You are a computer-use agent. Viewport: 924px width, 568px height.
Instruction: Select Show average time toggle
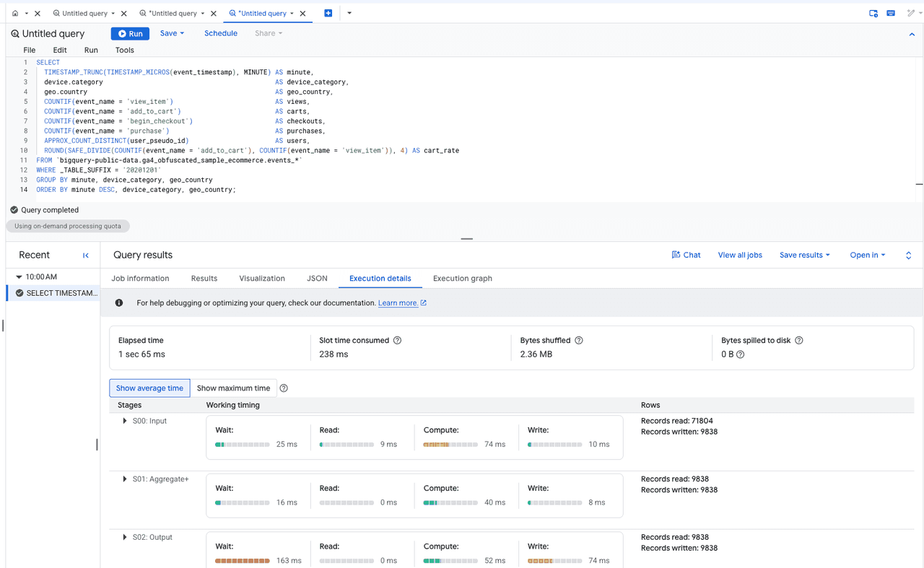pos(149,388)
